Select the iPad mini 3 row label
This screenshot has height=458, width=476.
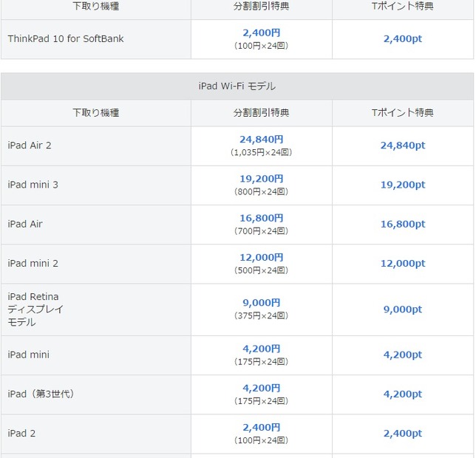[x=33, y=185]
